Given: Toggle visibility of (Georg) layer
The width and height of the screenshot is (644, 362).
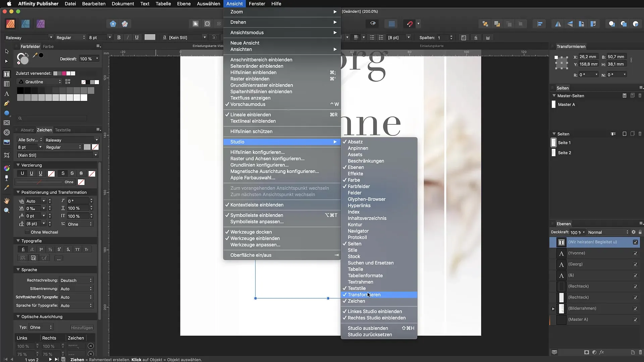Looking at the screenshot, I should pyautogui.click(x=635, y=264).
